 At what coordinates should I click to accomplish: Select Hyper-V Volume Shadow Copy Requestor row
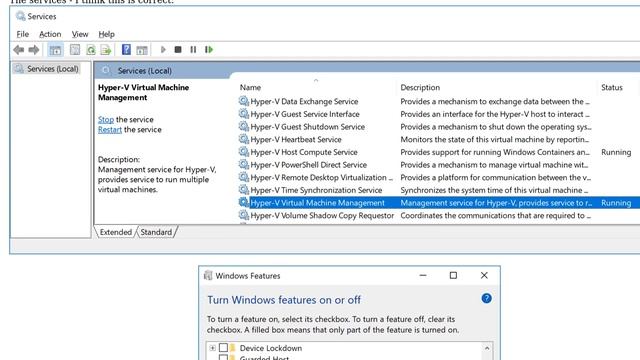tap(438, 215)
